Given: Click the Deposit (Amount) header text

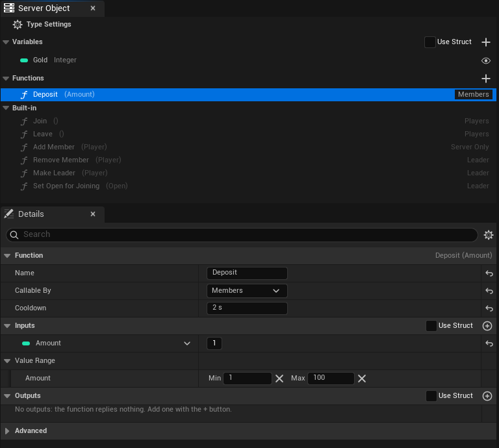Looking at the screenshot, I should (464, 255).
